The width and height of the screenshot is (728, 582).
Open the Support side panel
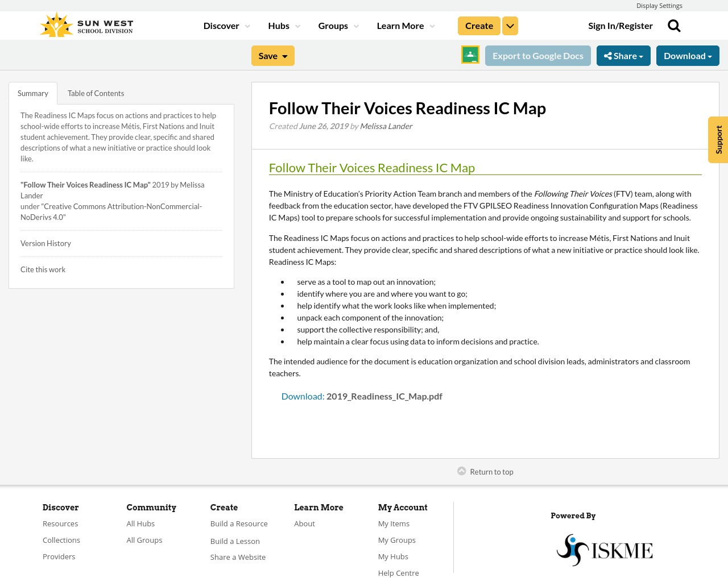(718, 140)
